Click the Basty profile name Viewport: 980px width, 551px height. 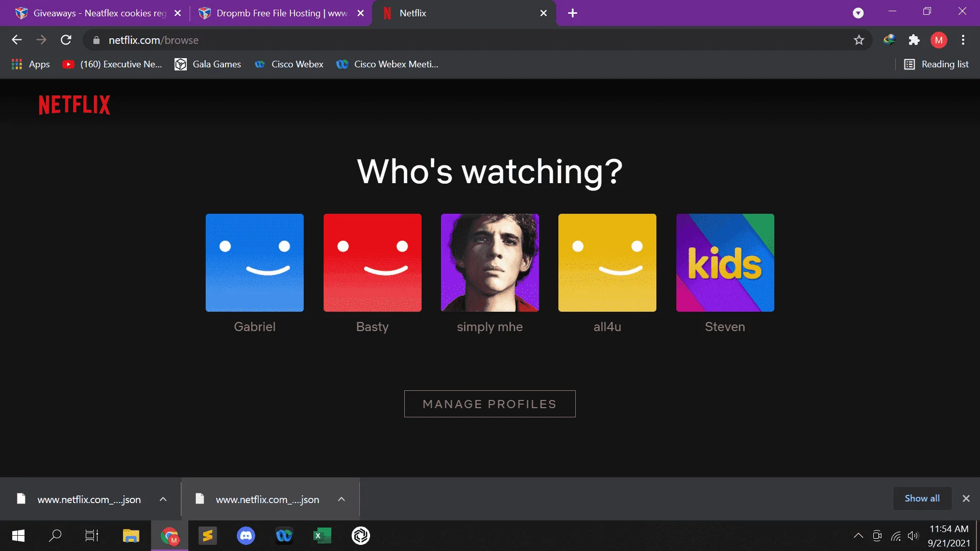pos(373,327)
